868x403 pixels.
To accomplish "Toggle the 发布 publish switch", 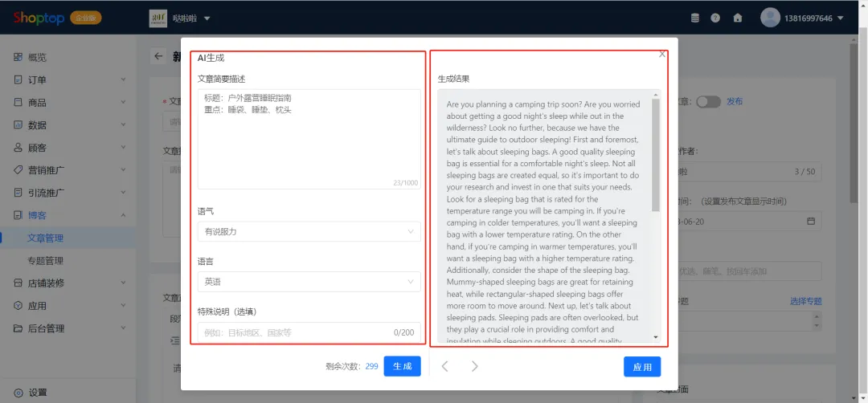I will point(709,102).
